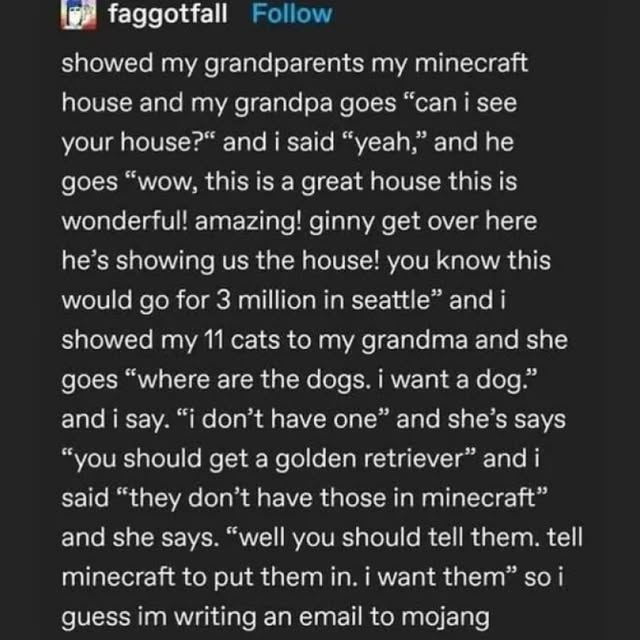
Task: Click the Follow button
Action: (x=291, y=14)
